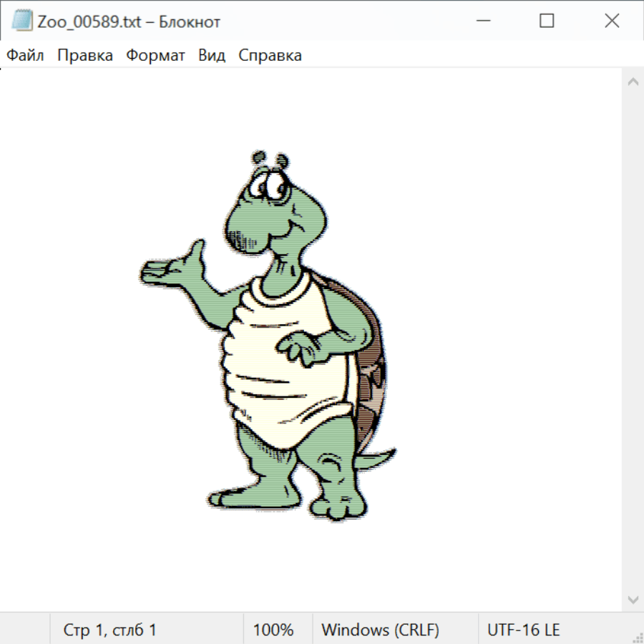Open the Правка menu
644x644 pixels.
pyautogui.click(x=85, y=56)
